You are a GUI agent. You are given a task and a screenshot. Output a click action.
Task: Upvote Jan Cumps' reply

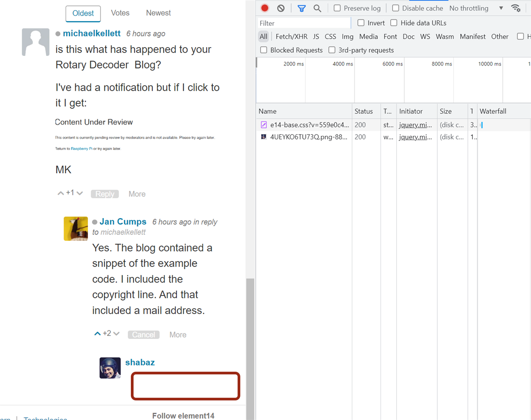(97, 333)
